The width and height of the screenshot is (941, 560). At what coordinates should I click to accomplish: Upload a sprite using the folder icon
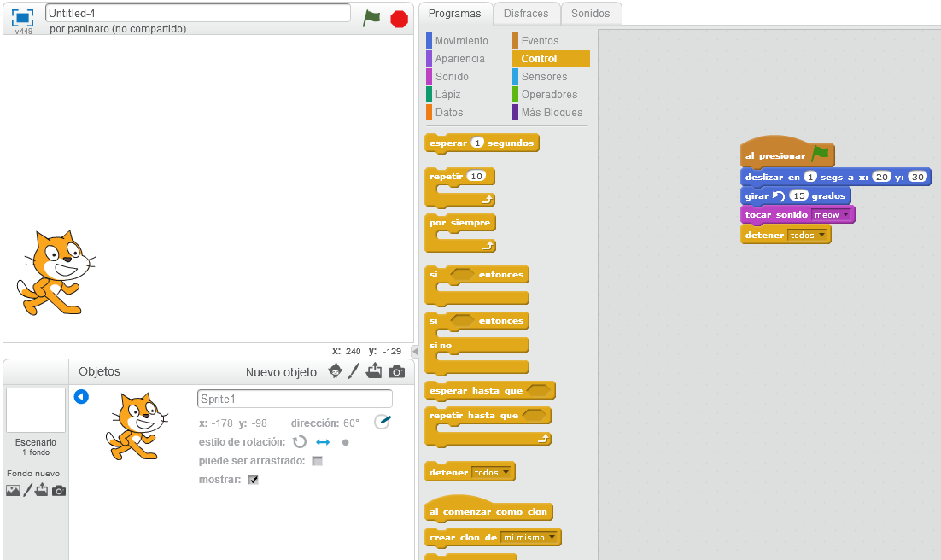pos(373,371)
